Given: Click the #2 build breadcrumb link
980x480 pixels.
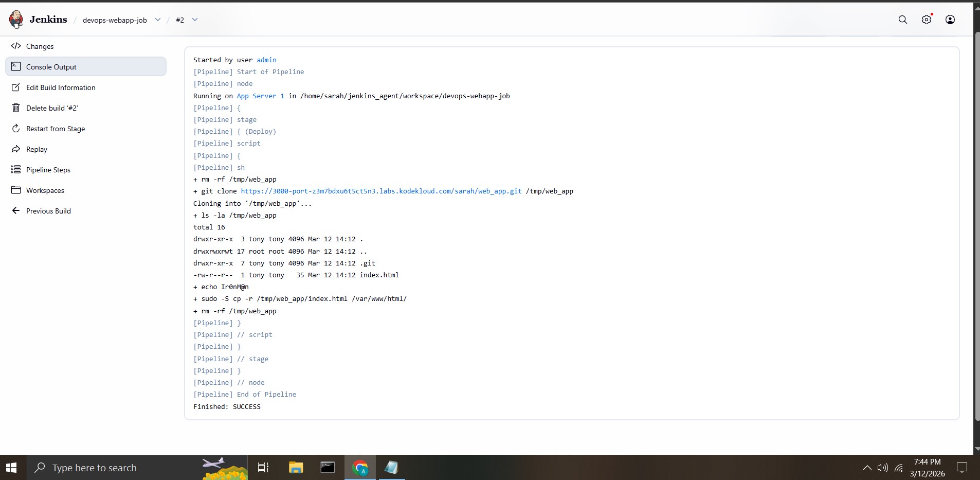Looking at the screenshot, I should [x=180, y=20].
